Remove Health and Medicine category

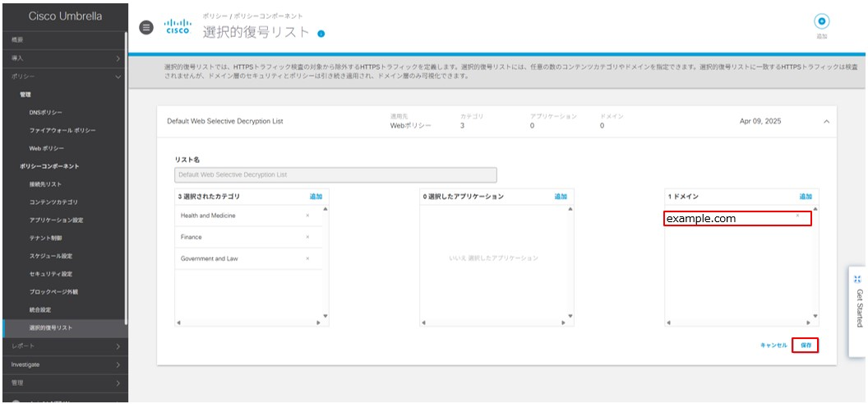tap(307, 216)
